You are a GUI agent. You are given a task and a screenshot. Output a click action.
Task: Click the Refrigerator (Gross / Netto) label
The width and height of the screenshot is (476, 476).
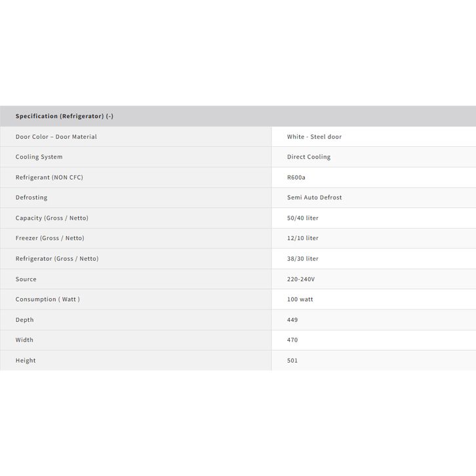57,258
